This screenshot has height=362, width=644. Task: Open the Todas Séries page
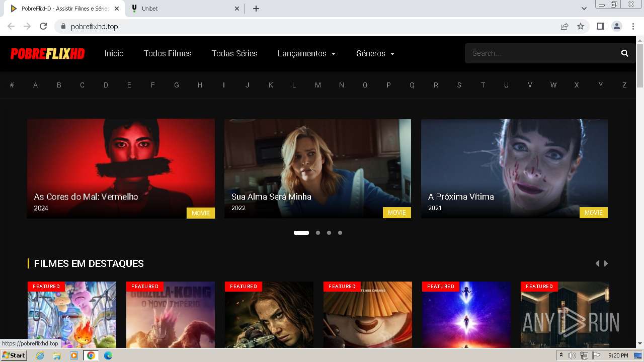coord(234,53)
